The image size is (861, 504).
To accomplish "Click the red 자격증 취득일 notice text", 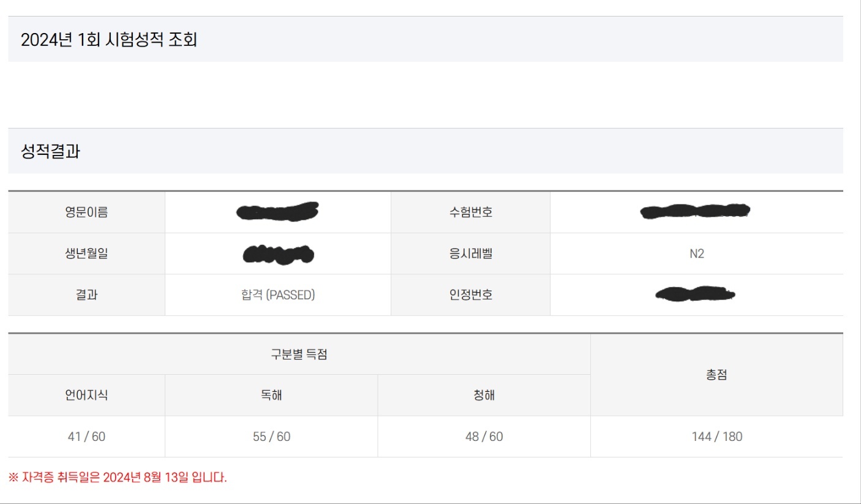I will pos(118,478).
